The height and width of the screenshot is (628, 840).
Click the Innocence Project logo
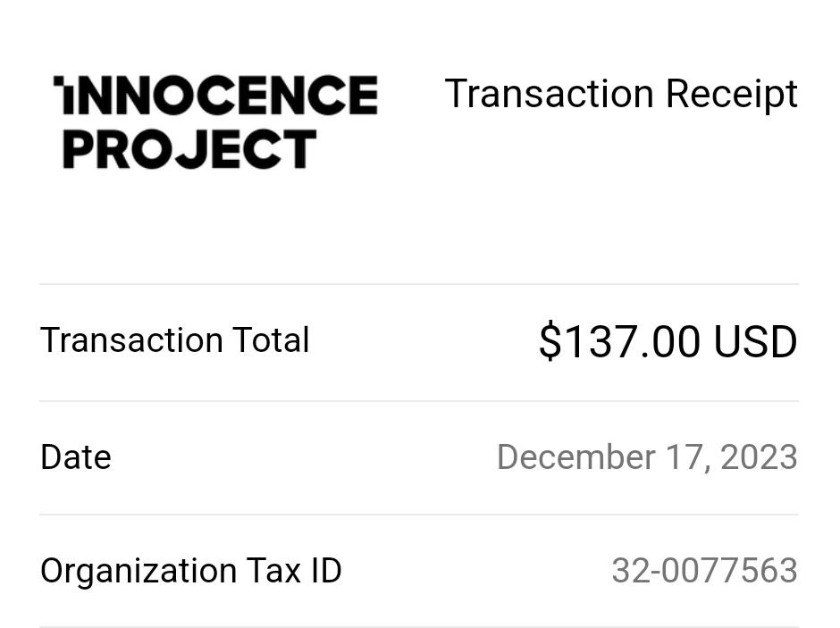[216, 122]
